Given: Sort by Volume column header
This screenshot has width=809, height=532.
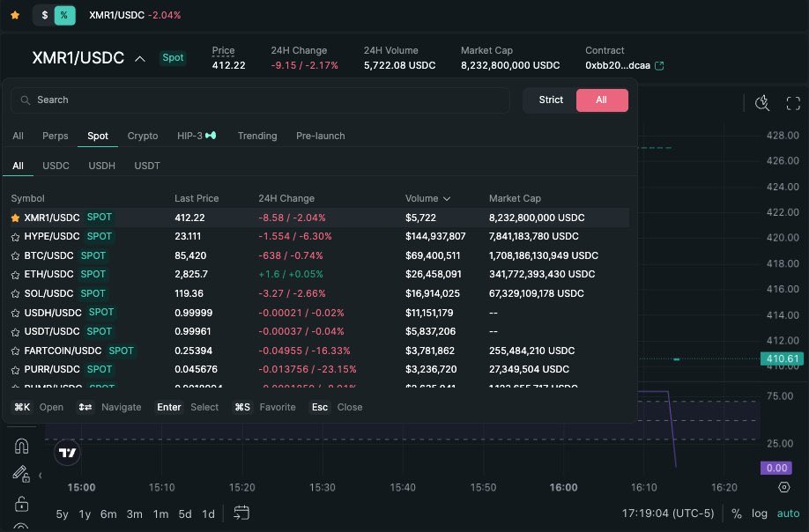Looking at the screenshot, I should (x=427, y=198).
